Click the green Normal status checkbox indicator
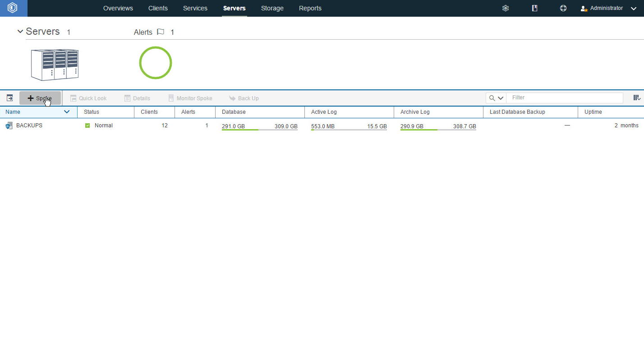This screenshot has height=340, width=644. pos(87,126)
